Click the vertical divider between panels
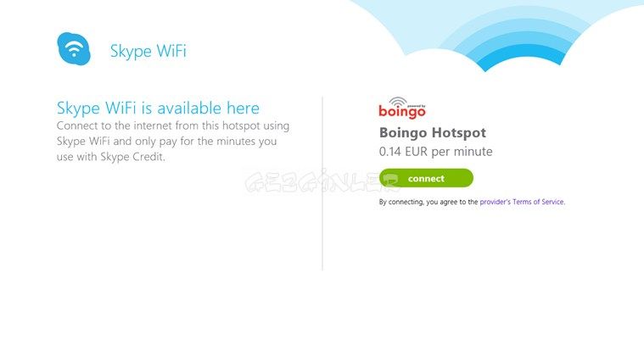Image resolution: width=644 pixels, height=362 pixels. tap(322, 184)
